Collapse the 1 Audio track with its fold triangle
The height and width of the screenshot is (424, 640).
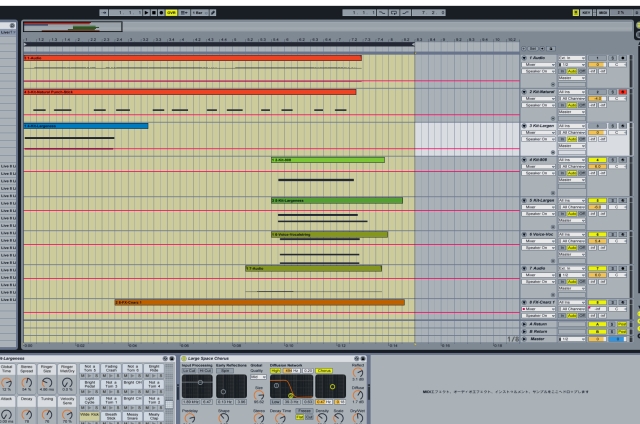523,58
